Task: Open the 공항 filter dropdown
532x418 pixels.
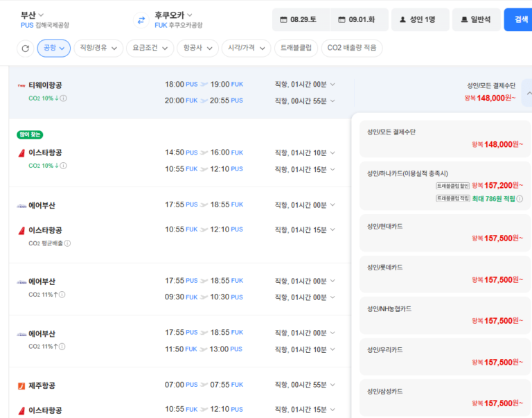Action: (x=54, y=49)
